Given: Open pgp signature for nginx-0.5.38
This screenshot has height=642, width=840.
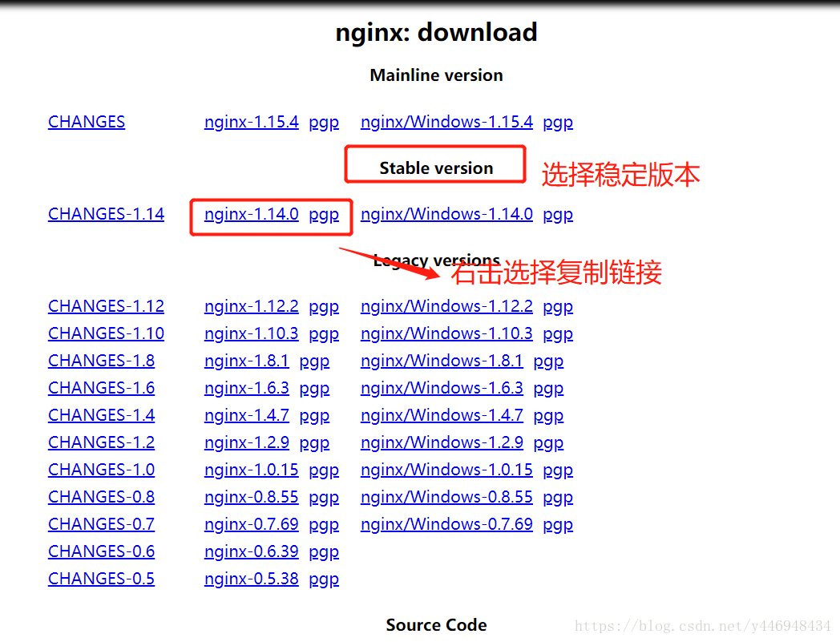Looking at the screenshot, I should [324, 581].
